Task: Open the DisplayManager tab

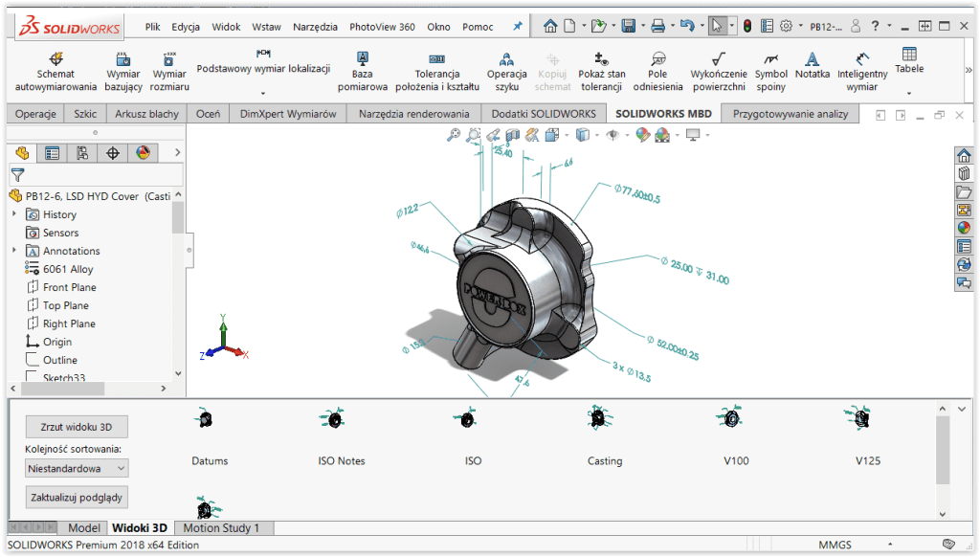Action: point(144,153)
